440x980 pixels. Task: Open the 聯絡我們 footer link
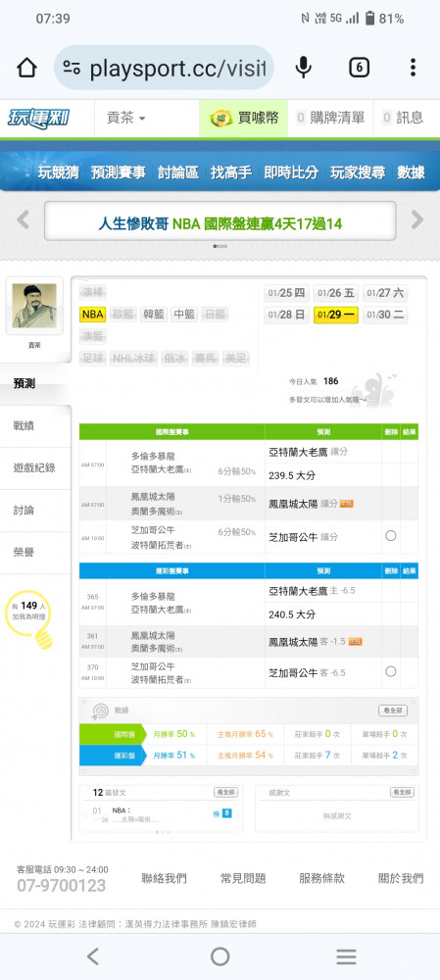coord(165,878)
